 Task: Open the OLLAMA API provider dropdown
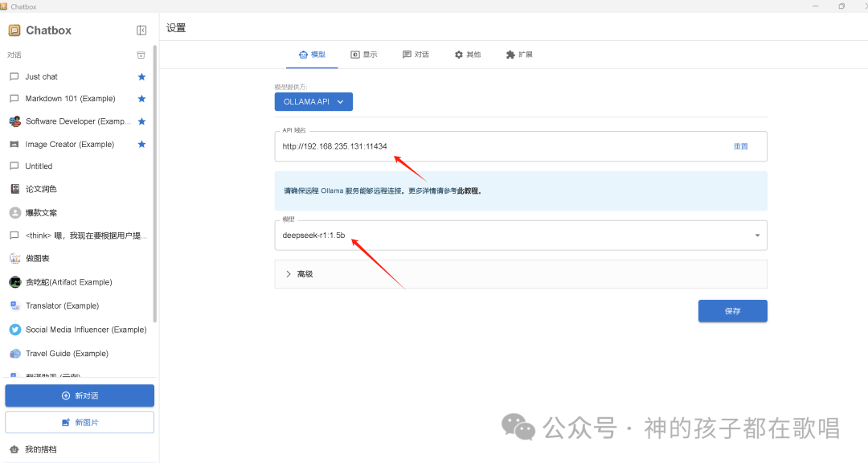coord(313,102)
